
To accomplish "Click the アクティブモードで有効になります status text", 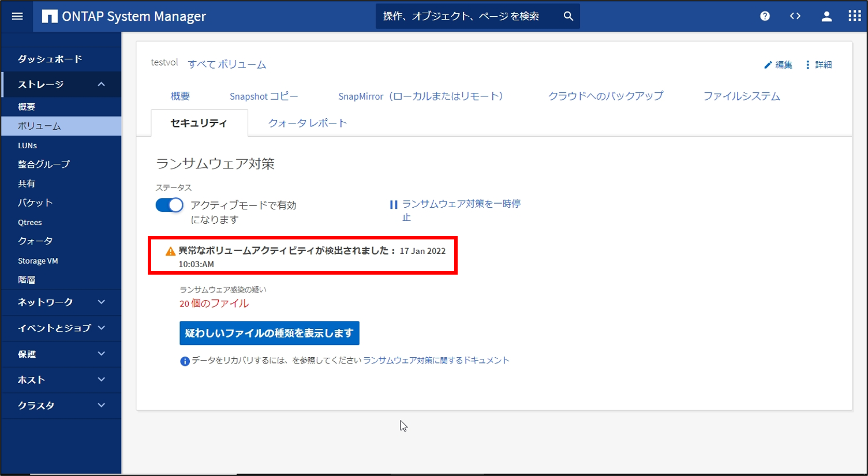I will 244,212.
